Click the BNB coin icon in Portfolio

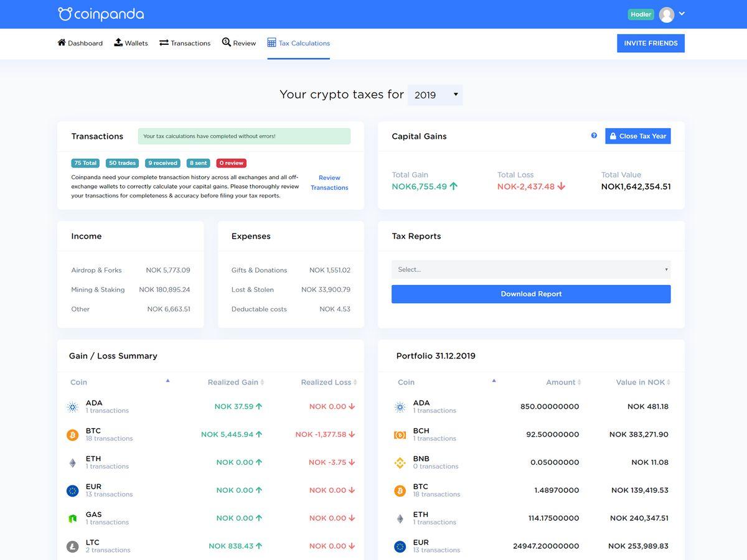[400, 462]
